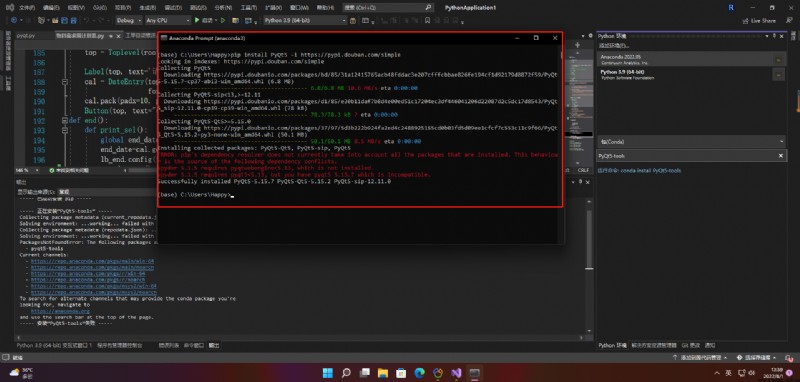Click the CRLF line ending indicator
Screen dimensions: 800x382
click(x=583, y=170)
